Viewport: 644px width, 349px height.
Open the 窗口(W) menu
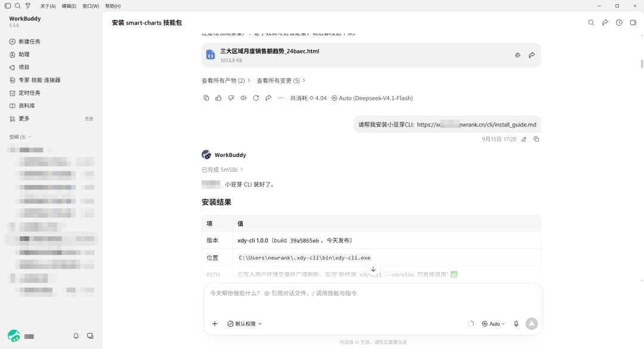91,6
